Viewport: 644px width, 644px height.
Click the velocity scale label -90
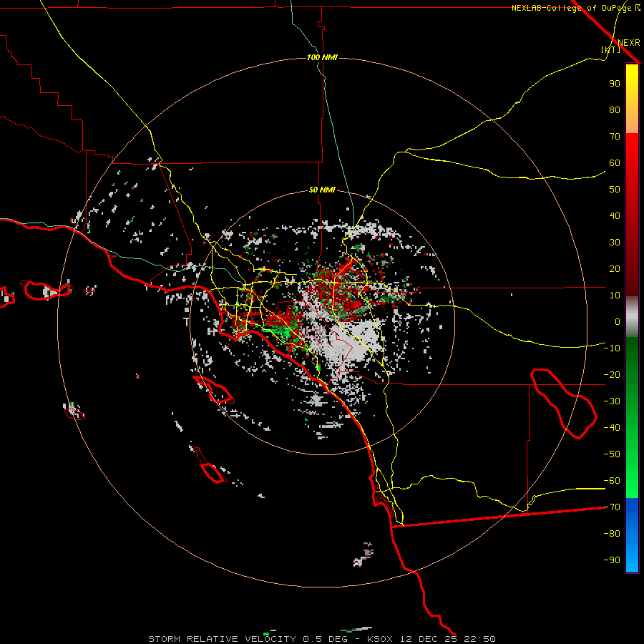click(612, 560)
